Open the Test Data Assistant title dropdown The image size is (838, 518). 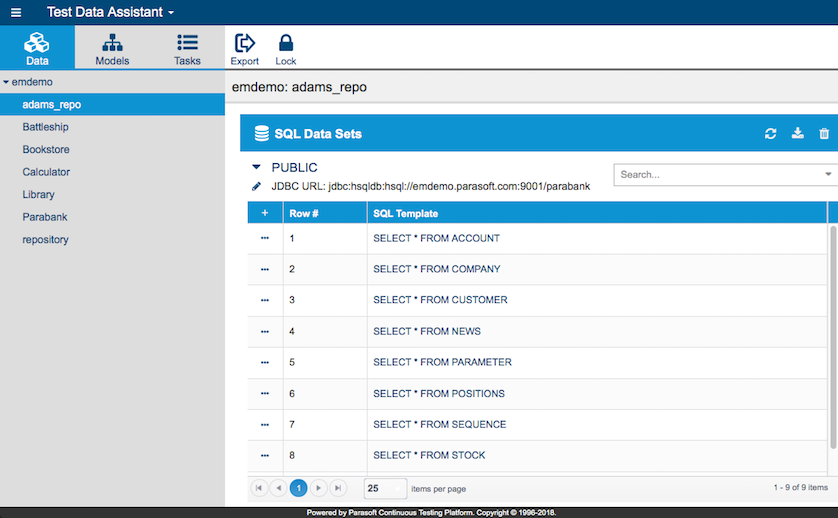111,12
